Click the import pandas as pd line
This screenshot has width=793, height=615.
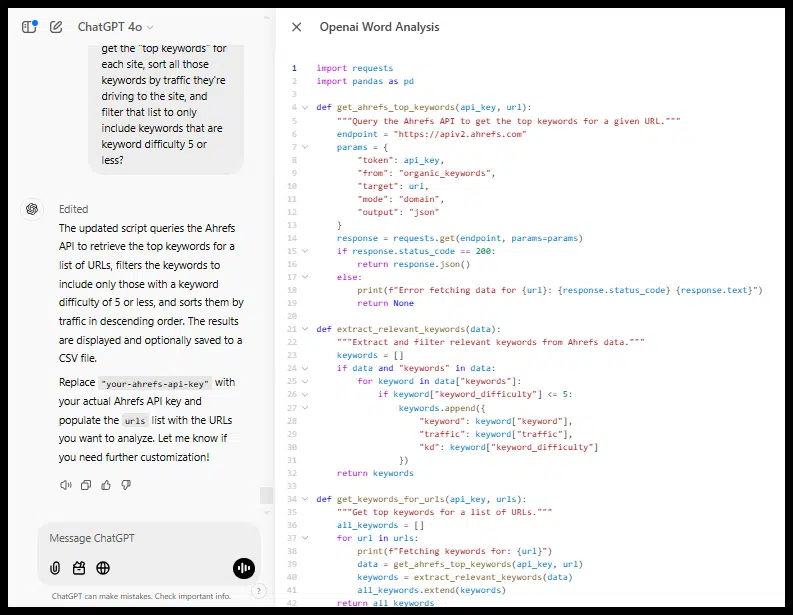click(365, 81)
